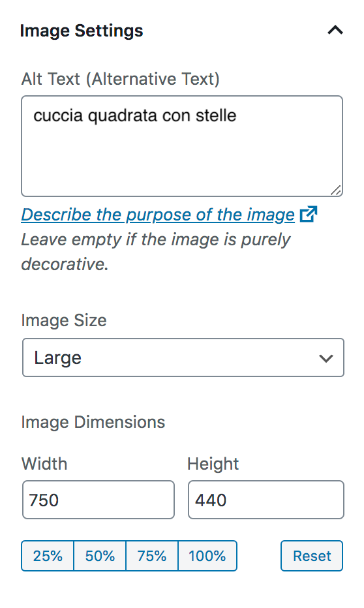Set image scale to 50%

point(100,556)
